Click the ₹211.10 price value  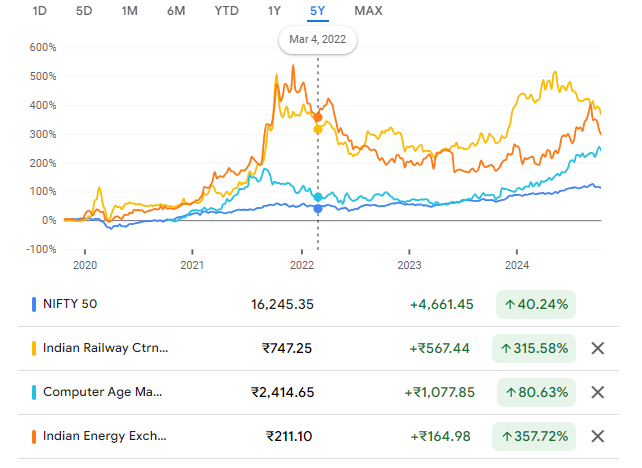pos(289,436)
